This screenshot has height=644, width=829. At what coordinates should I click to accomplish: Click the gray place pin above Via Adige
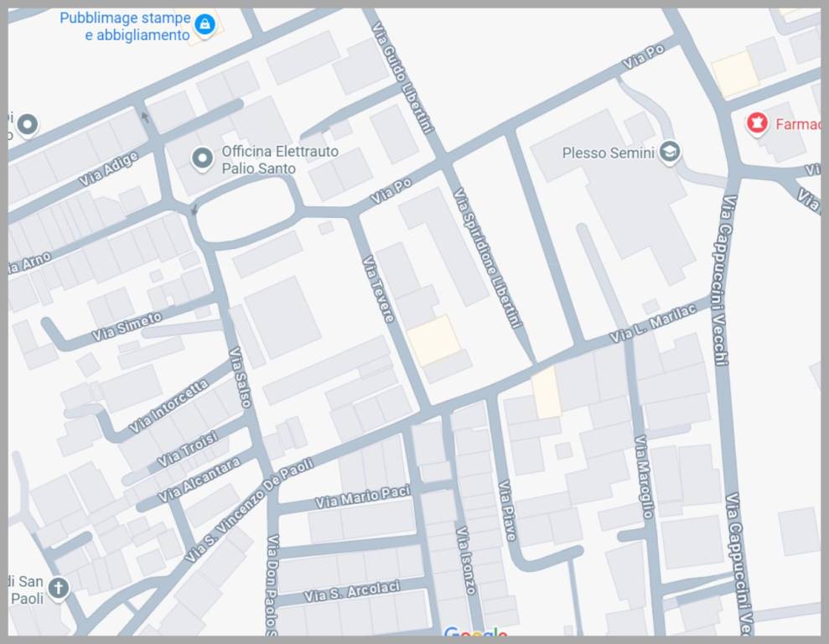click(28, 125)
